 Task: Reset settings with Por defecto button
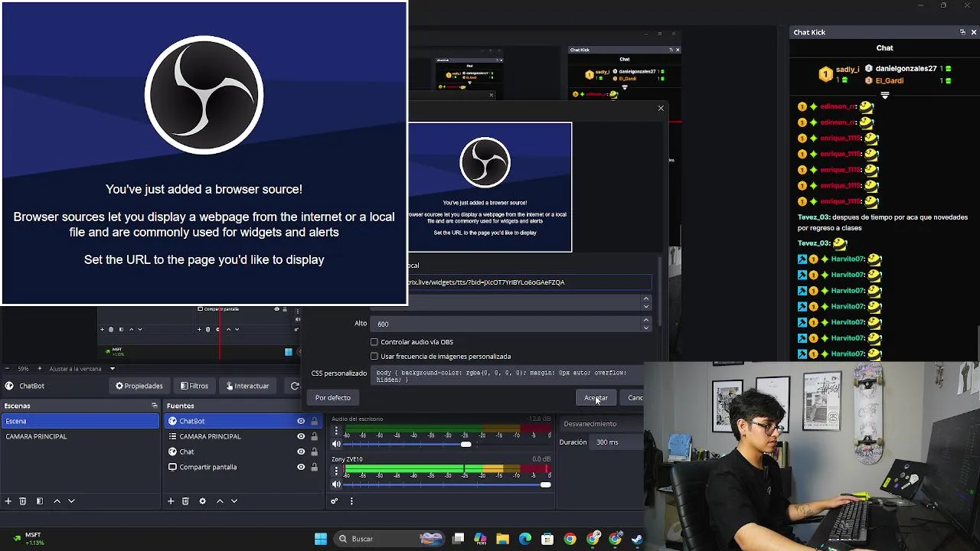click(333, 398)
